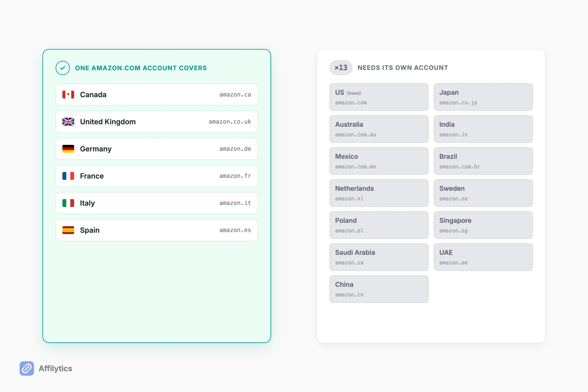Click the Affilytics link logo icon
Screen dimensions: 588x392
tap(27, 368)
